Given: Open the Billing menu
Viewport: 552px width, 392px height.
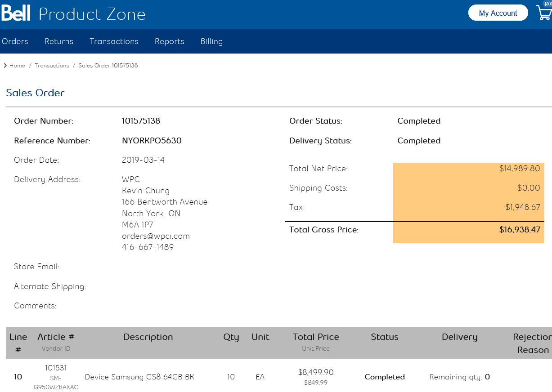Looking at the screenshot, I should (211, 41).
